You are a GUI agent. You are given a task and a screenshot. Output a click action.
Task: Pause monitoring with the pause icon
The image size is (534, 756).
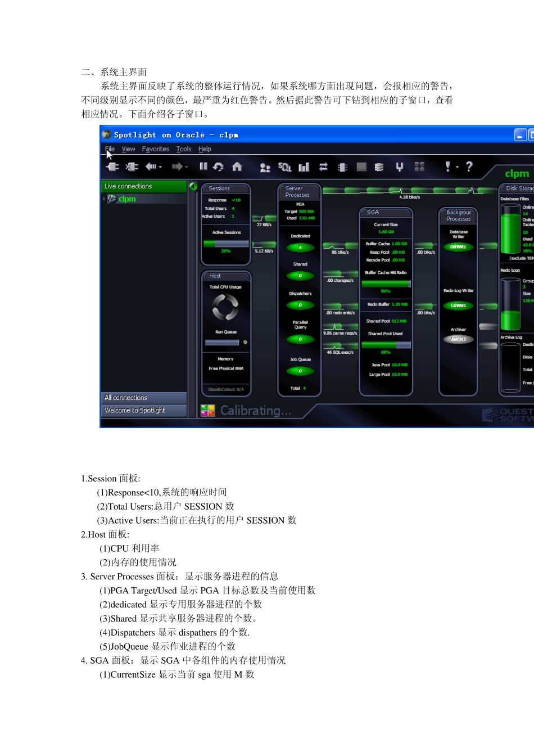click(203, 166)
